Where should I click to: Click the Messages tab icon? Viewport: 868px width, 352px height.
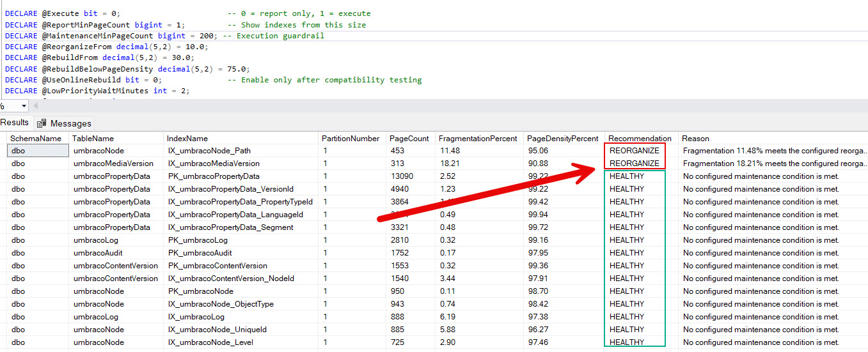coord(42,123)
